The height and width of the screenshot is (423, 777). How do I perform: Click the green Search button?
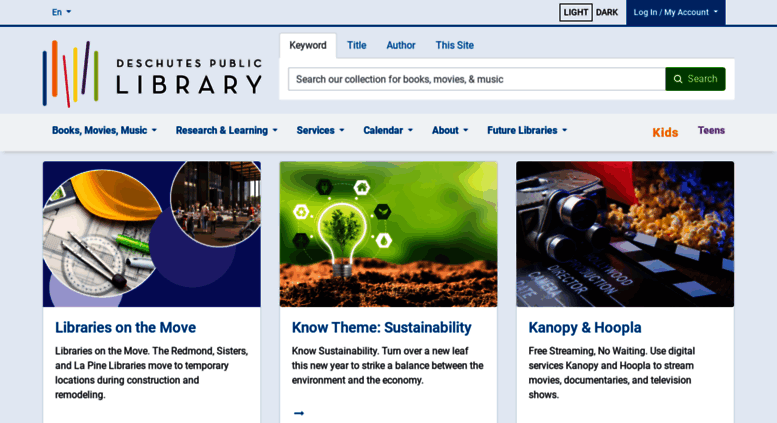[695, 79]
